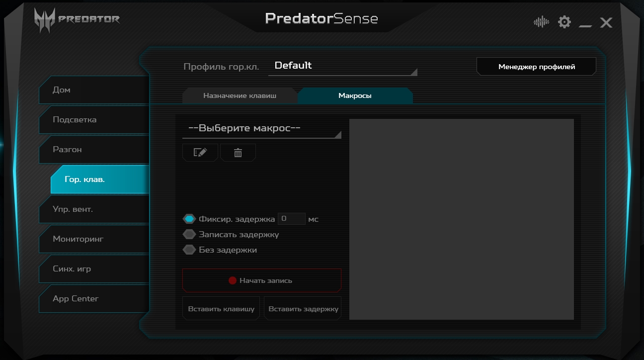Select the fixed delay radio option

click(x=189, y=219)
